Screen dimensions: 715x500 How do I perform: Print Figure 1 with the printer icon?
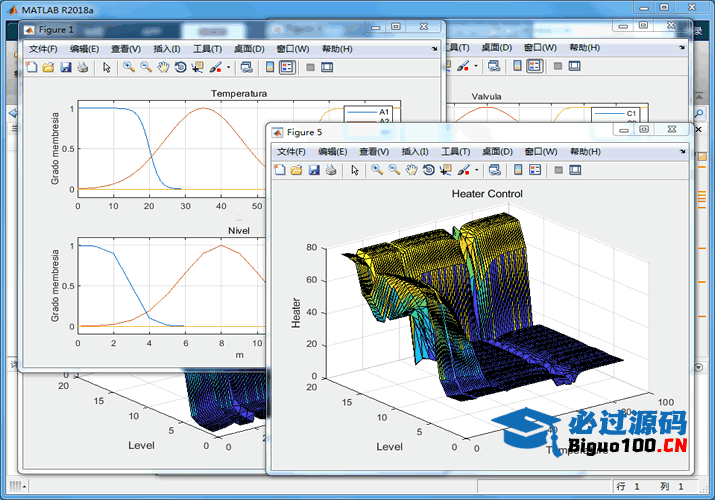(x=83, y=67)
